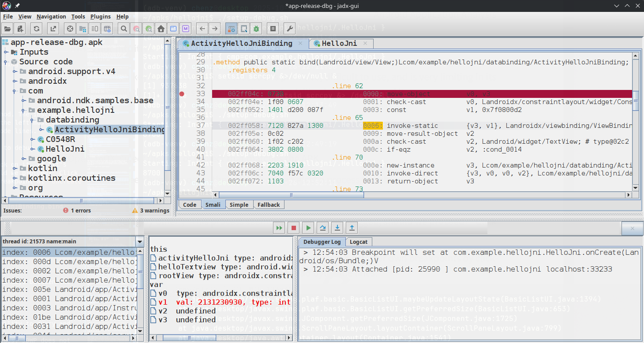Open the log viewer toolbar icon

(273, 29)
